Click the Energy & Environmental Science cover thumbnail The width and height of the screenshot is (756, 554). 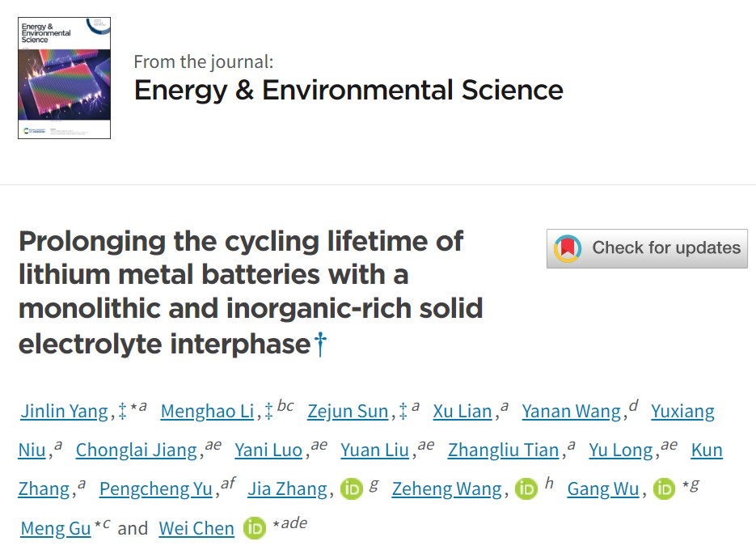click(65, 78)
